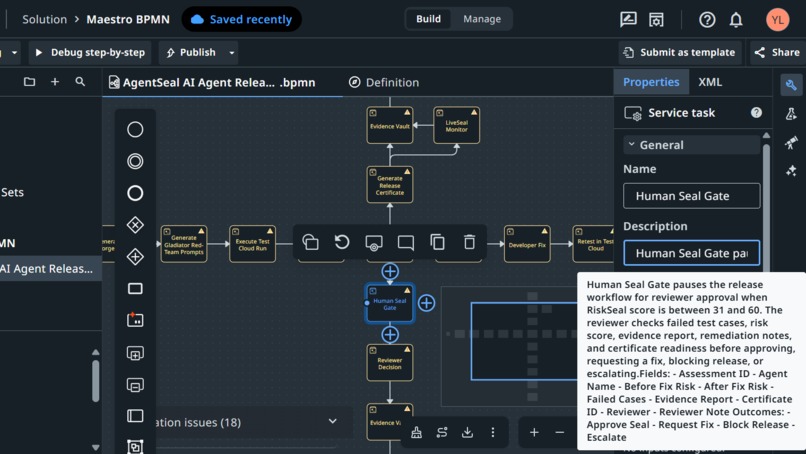Zoom out on the canvas
Screen dimensions: 806x454
[x=559, y=432]
